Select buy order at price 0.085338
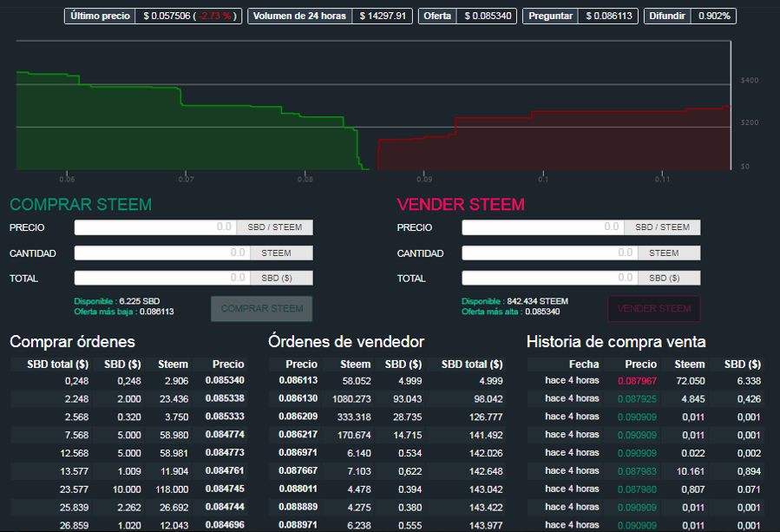This screenshot has width=780, height=532. coord(128,398)
